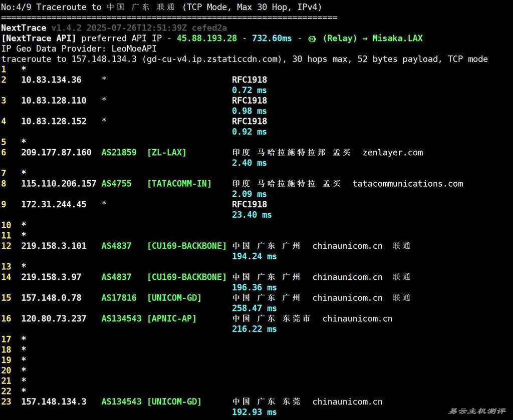The height and width of the screenshot is (420, 513).
Task: Click the 194.24 ms latency
Action: tap(254, 256)
